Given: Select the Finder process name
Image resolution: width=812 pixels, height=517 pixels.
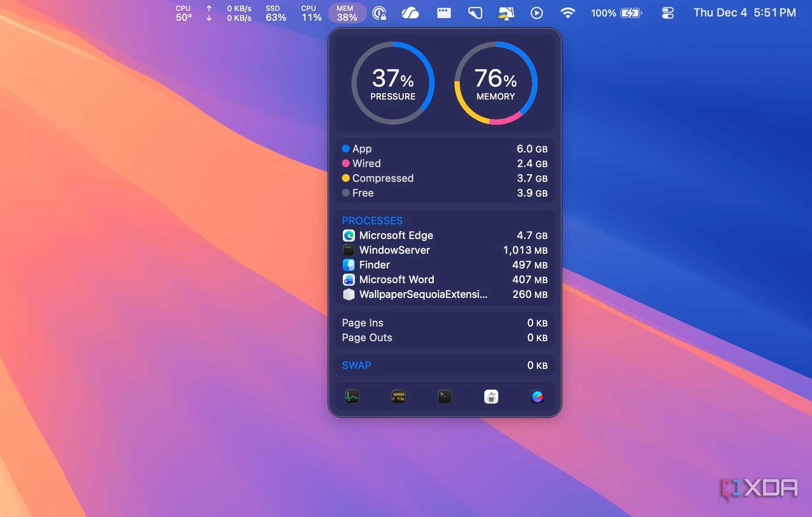Looking at the screenshot, I should pyautogui.click(x=374, y=265).
